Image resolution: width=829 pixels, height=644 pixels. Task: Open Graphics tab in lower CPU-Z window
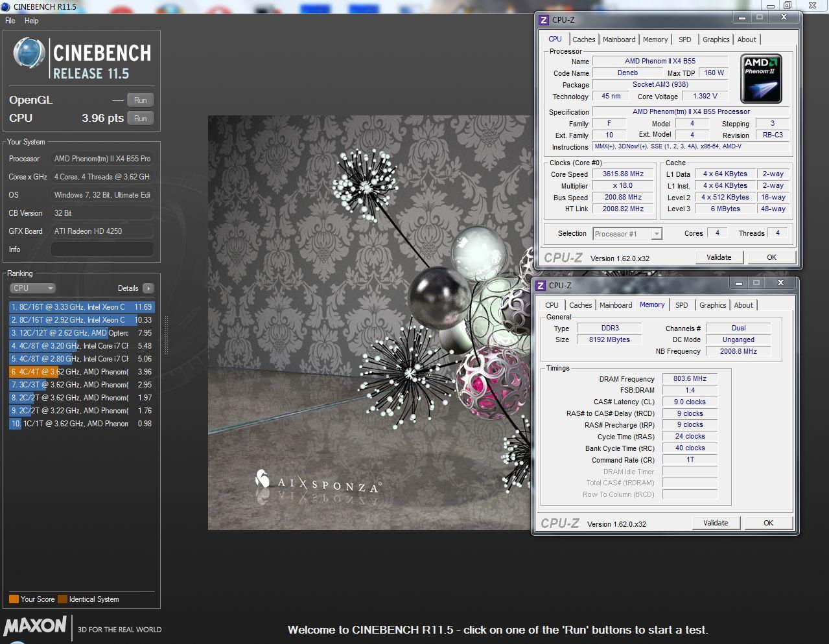(x=712, y=305)
